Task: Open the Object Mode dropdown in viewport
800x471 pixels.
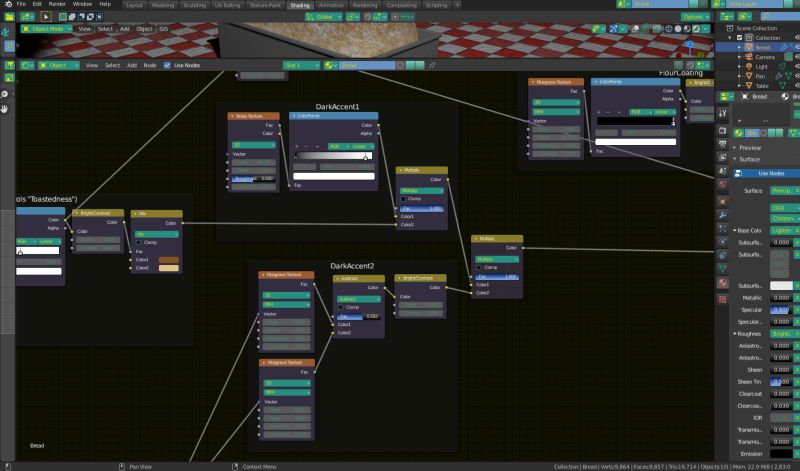Action: tap(47, 29)
